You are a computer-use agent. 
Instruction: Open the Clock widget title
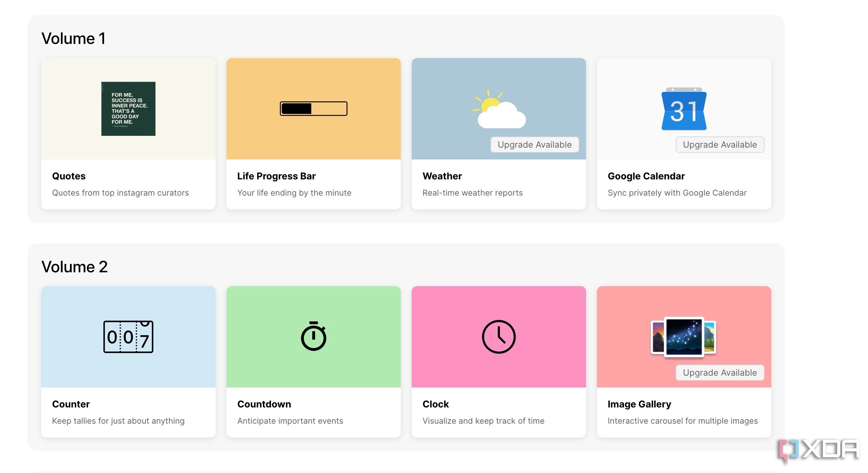(x=436, y=404)
